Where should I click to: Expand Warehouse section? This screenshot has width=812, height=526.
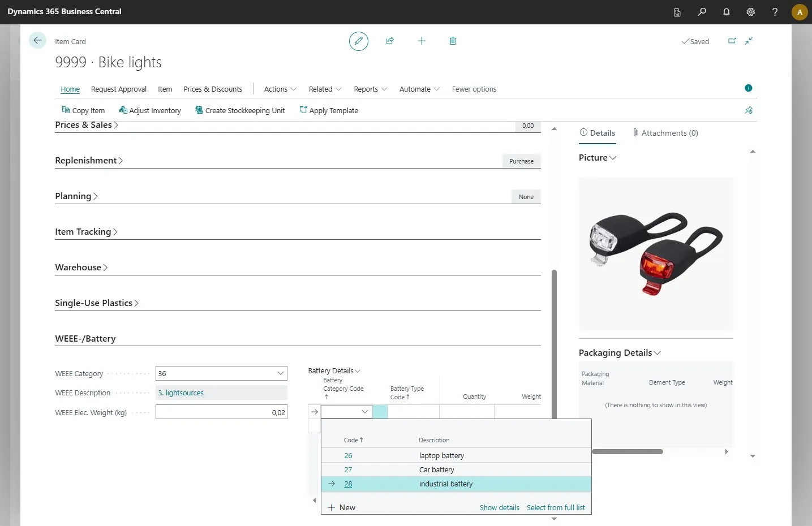[81, 268]
